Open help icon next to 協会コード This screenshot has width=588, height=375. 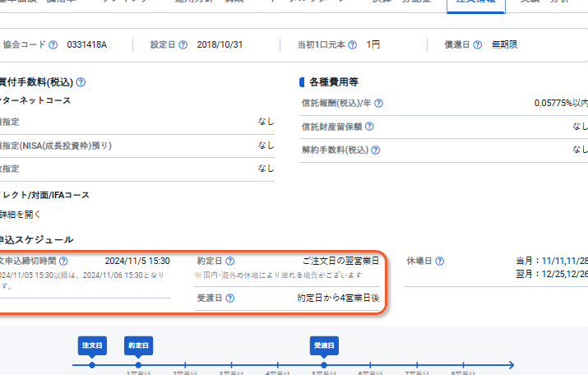coord(53,45)
